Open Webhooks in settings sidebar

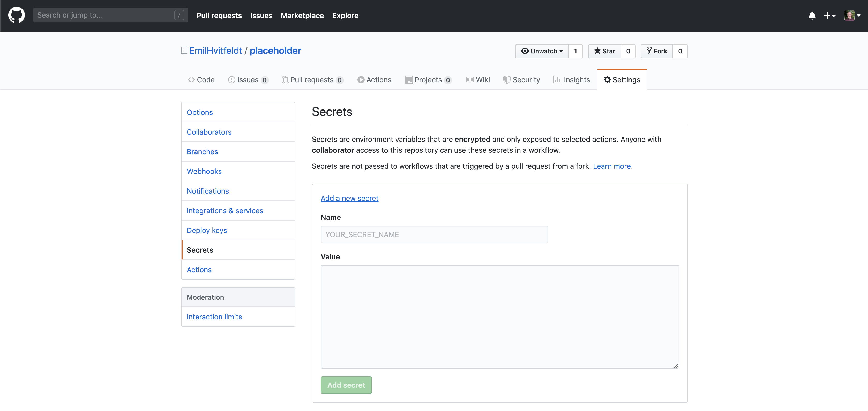pos(238,171)
